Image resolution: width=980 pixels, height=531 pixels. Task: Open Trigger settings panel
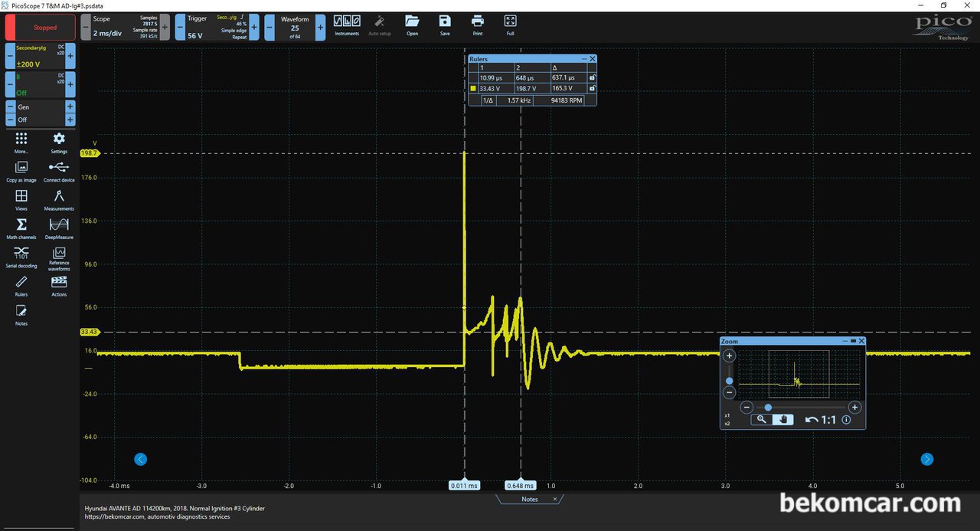point(217,28)
